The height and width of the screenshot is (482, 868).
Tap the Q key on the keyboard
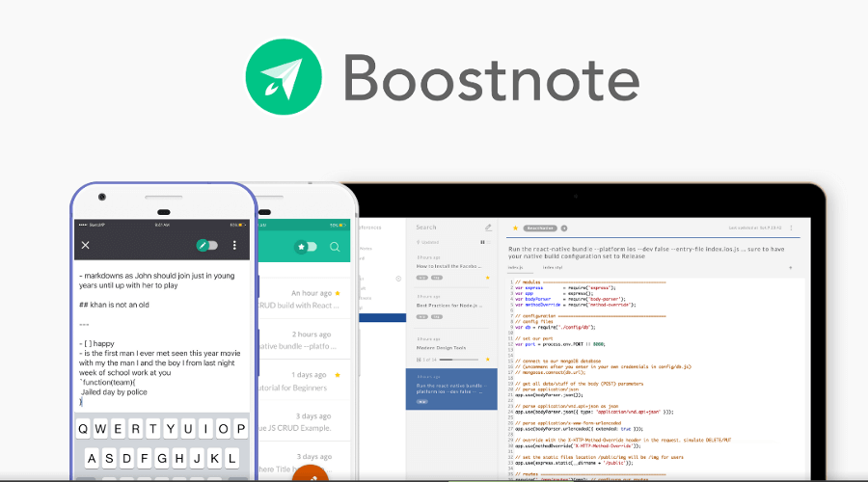tap(83, 429)
